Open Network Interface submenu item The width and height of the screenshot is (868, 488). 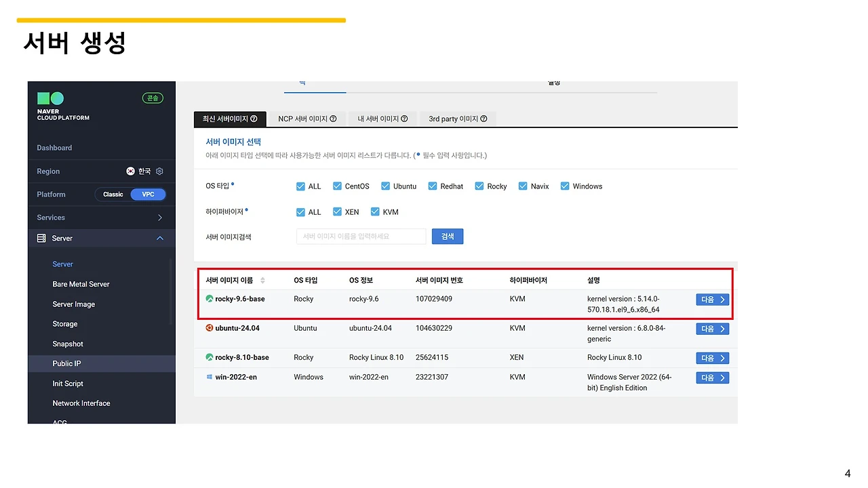[x=81, y=403]
